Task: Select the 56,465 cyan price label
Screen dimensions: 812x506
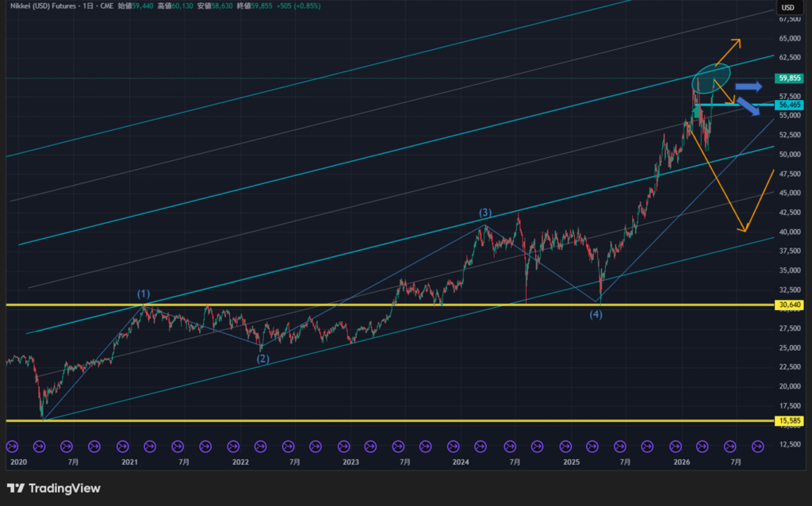Action: pyautogui.click(x=791, y=105)
